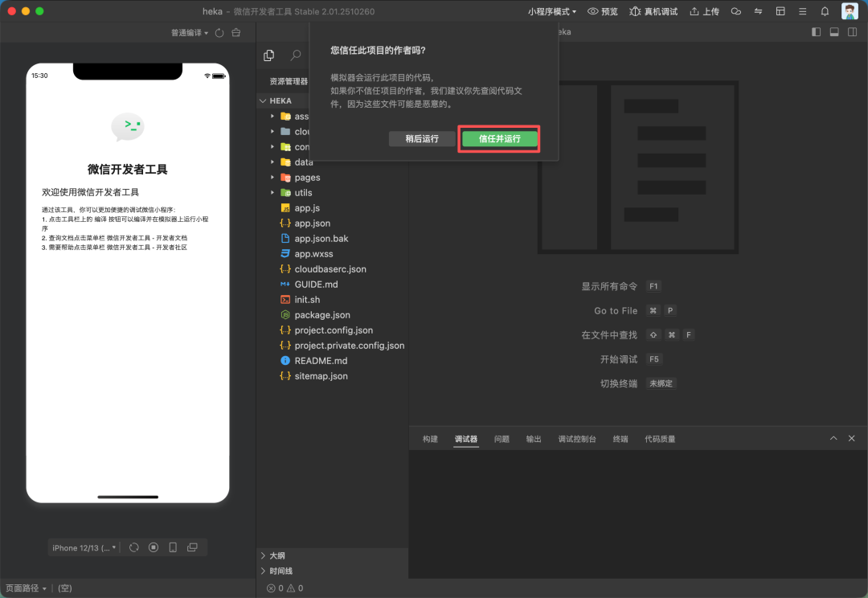Switch to the 输出 output tab

[533, 439]
